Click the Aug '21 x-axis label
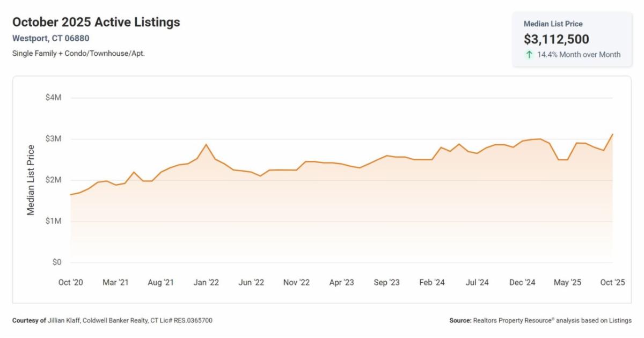The width and height of the screenshot is (644, 338). (160, 283)
